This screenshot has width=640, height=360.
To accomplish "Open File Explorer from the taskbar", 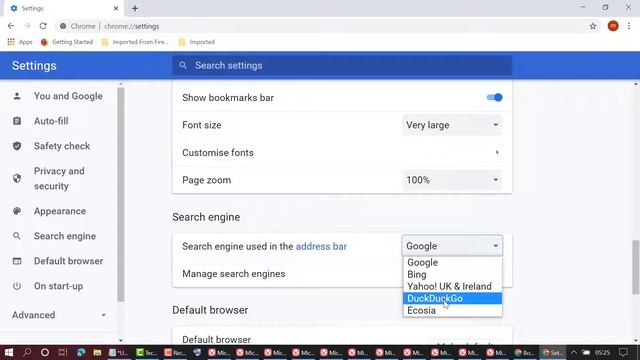I will pos(97,352).
